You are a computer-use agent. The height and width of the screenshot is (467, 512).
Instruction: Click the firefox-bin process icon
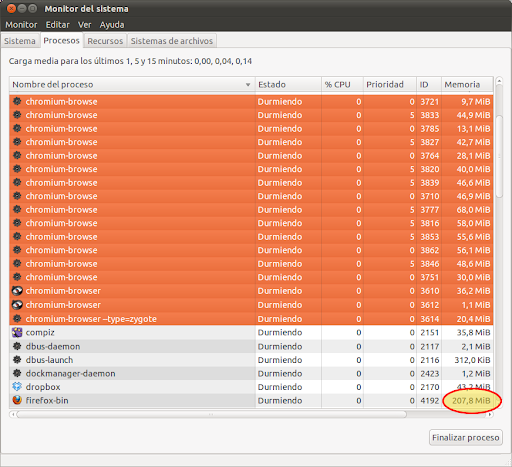pyautogui.click(x=17, y=400)
